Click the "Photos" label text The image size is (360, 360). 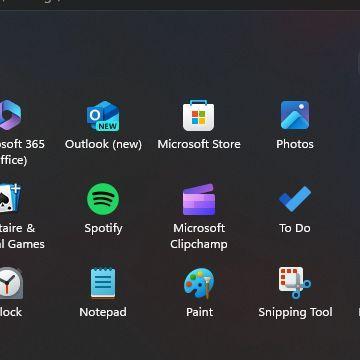295,144
